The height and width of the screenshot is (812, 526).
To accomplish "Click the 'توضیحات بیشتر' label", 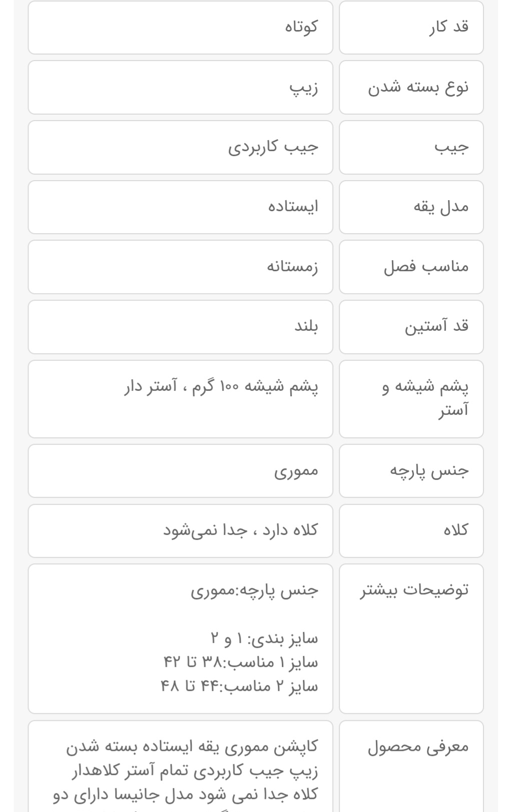I will tap(414, 590).
